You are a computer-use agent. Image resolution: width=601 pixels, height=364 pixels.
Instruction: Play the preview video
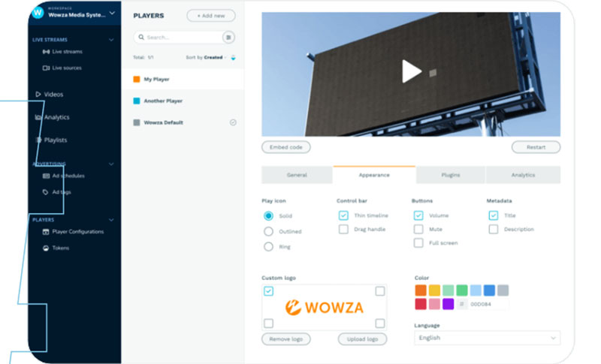click(x=411, y=71)
